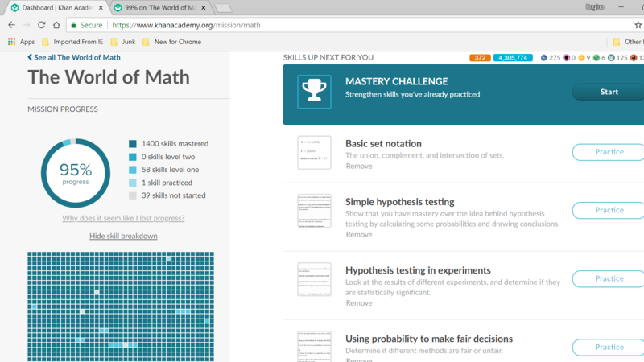The width and height of the screenshot is (644, 362).
Task: Start the Mastery Challenge
Action: pyautogui.click(x=609, y=92)
